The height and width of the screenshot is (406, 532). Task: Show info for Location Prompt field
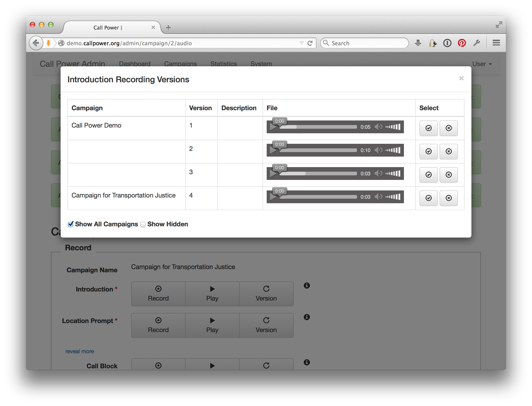pyautogui.click(x=307, y=317)
